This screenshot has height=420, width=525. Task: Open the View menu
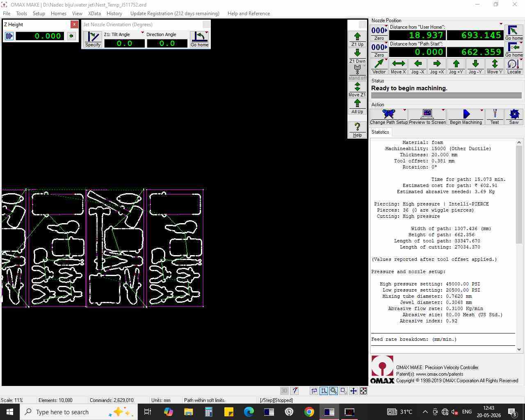pyautogui.click(x=77, y=14)
